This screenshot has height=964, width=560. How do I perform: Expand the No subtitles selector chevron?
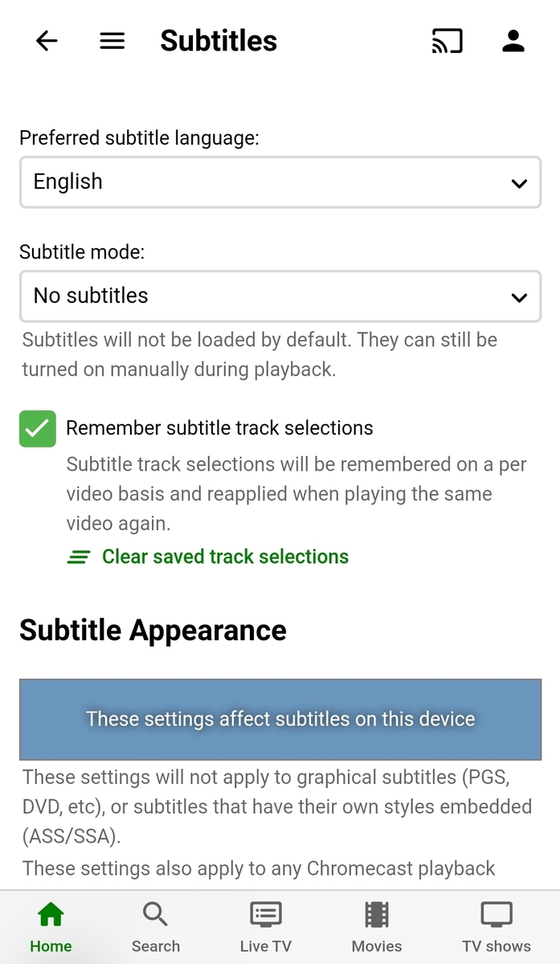click(519, 296)
